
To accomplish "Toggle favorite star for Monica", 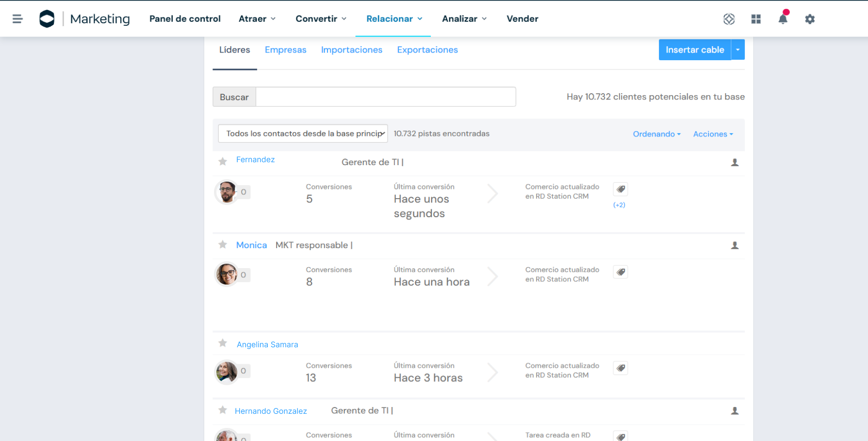I will point(223,244).
